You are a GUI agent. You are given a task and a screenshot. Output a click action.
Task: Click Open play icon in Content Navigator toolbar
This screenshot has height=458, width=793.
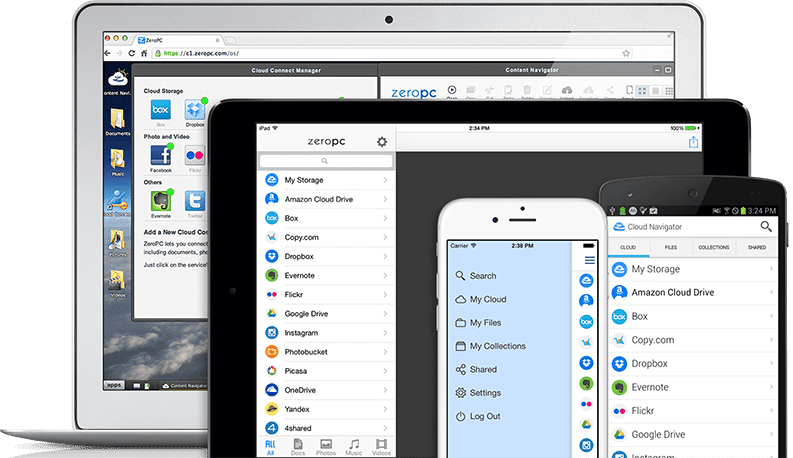452,89
